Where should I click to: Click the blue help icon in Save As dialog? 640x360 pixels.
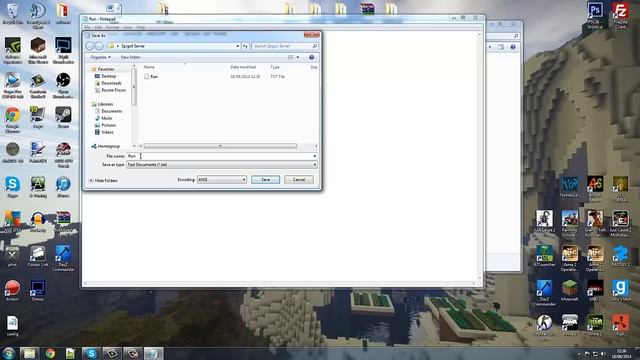click(311, 58)
